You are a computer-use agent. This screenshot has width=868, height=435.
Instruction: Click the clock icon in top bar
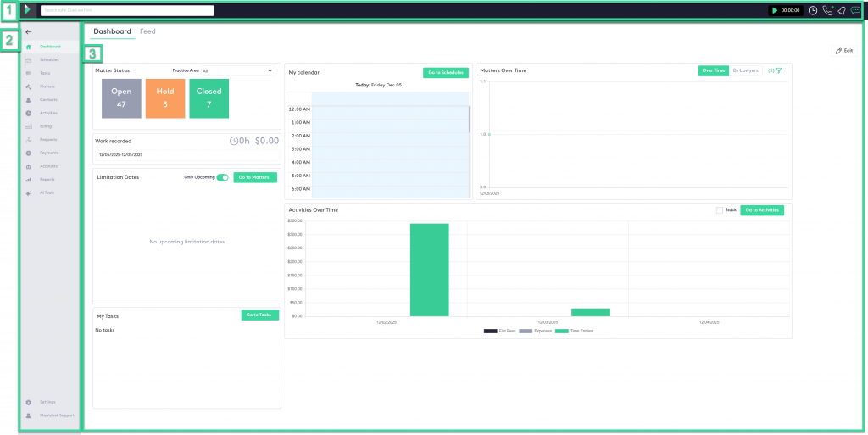(813, 10)
